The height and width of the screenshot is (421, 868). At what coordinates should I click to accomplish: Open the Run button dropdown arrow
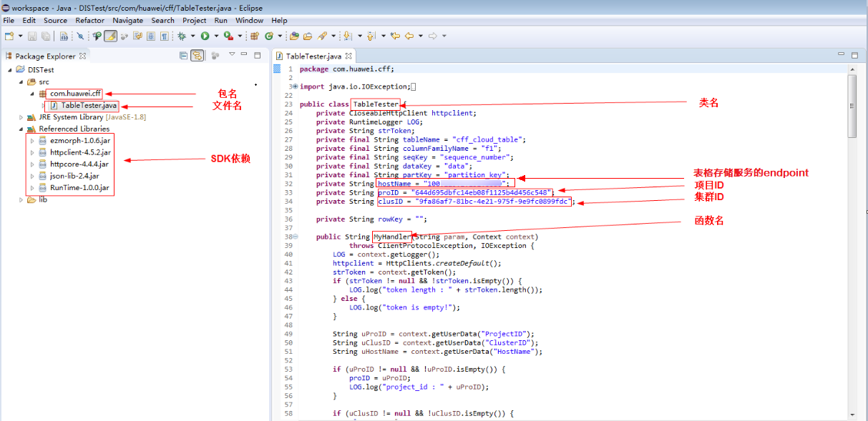point(215,36)
